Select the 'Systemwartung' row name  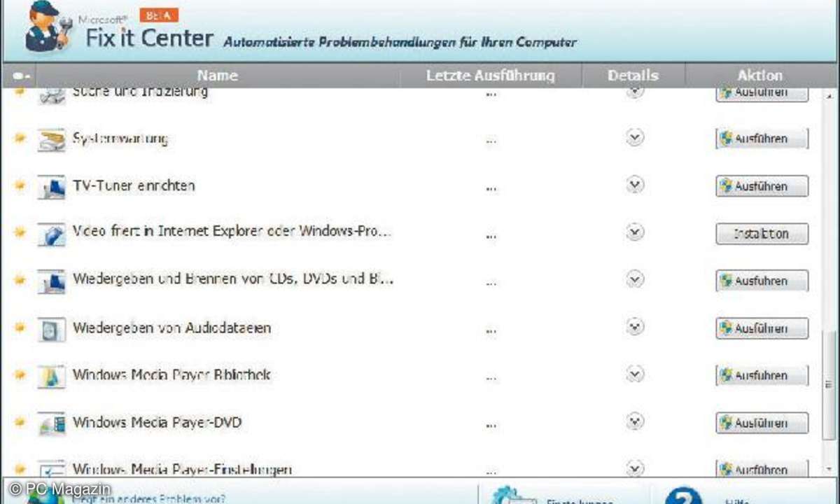(x=120, y=139)
